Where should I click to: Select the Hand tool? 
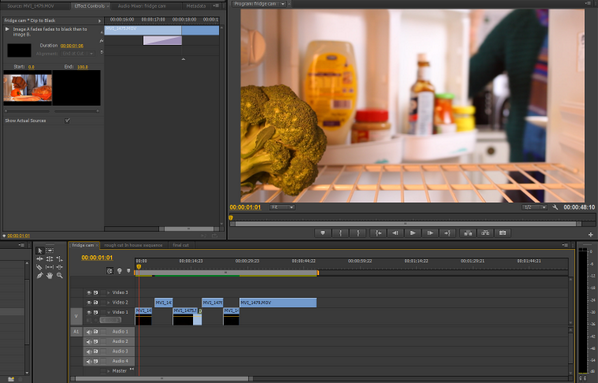[50, 275]
